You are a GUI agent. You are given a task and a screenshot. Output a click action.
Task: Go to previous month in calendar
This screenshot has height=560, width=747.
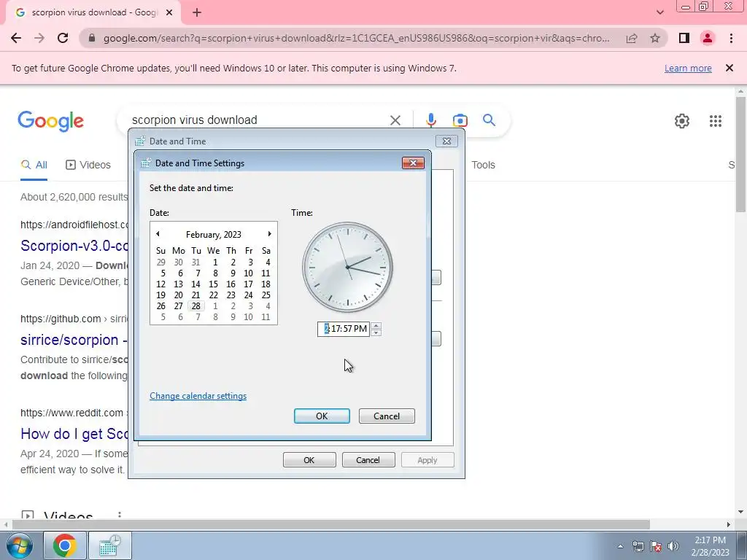158,234
